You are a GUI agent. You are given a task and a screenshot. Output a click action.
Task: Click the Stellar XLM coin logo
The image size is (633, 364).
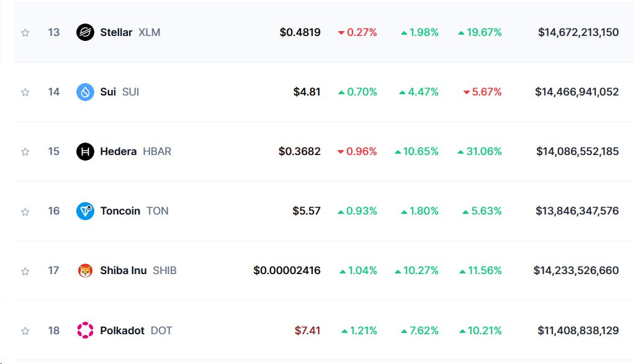click(x=85, y=32)
